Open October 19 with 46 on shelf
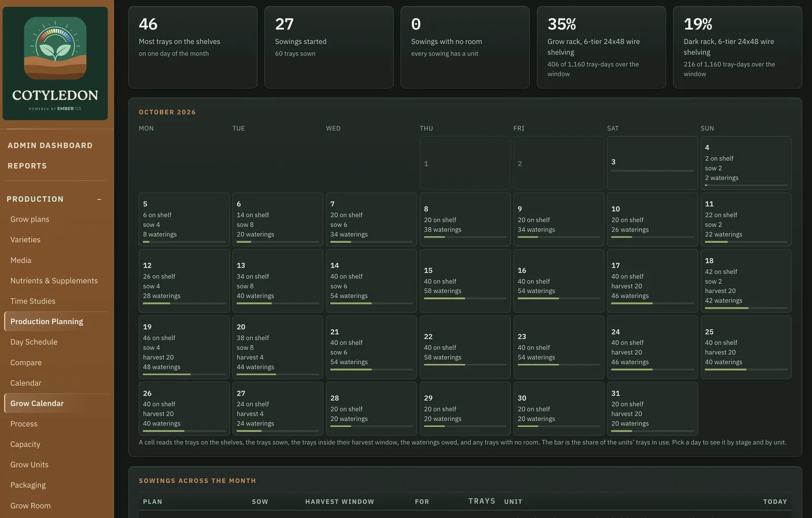The width and height of the screenshot is (812, 518). [x=184, y=347]
